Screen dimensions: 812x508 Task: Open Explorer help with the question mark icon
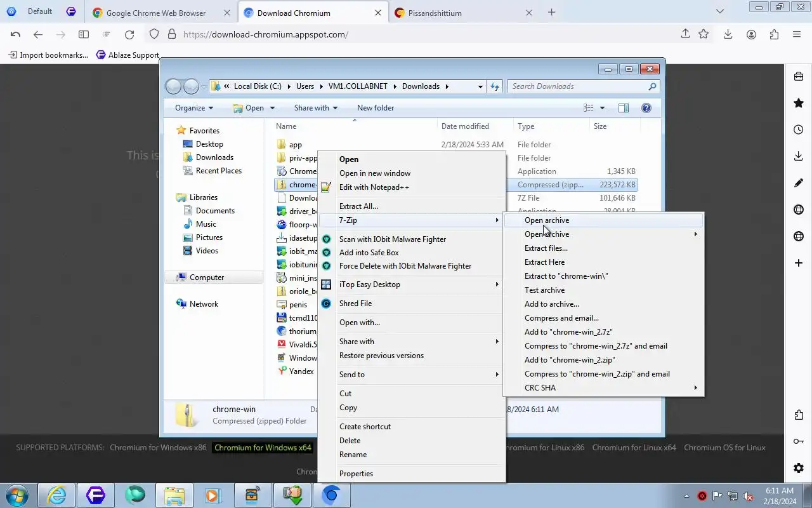646,108
